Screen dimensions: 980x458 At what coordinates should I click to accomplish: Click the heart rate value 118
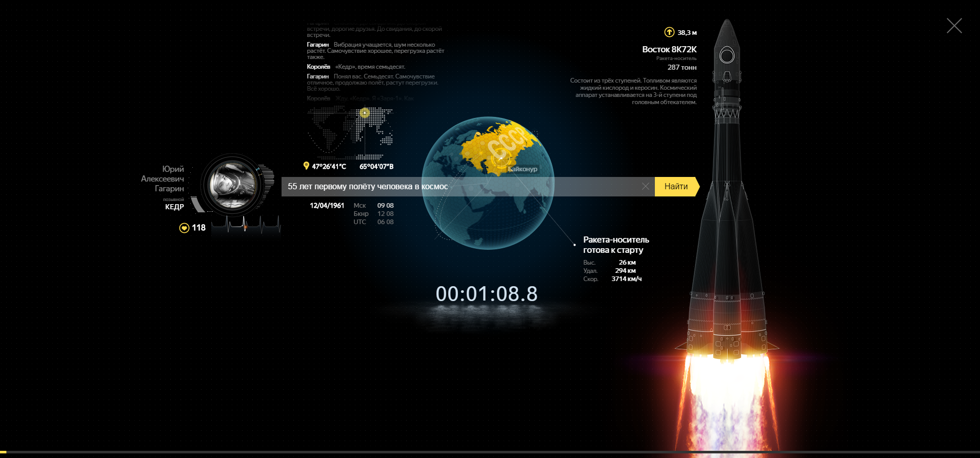(198, 228)
